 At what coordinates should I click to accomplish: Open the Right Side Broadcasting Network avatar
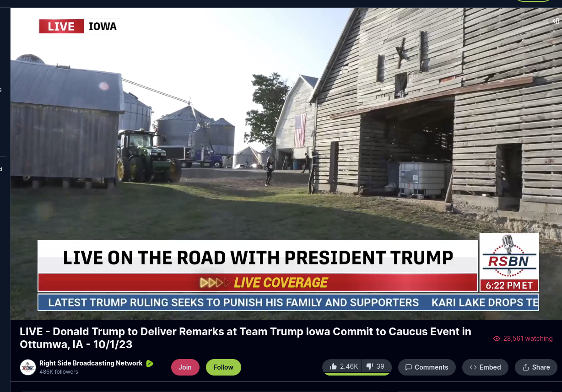tap(28, 367)
